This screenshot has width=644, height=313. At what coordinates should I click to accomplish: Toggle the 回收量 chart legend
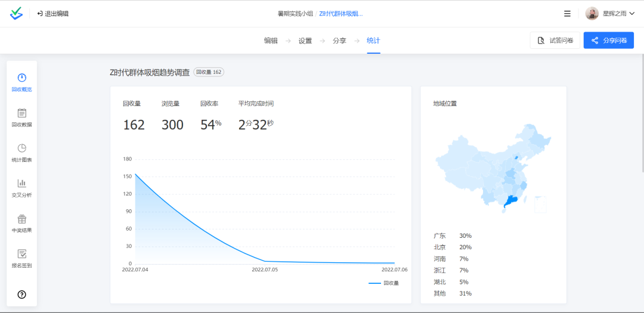pyautogui.click(x=384, y=283)
